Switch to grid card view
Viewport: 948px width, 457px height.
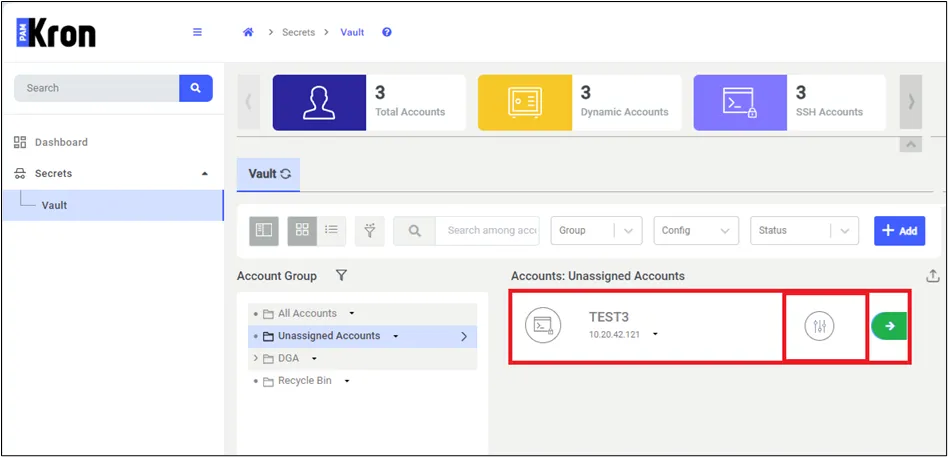[302, 230]
